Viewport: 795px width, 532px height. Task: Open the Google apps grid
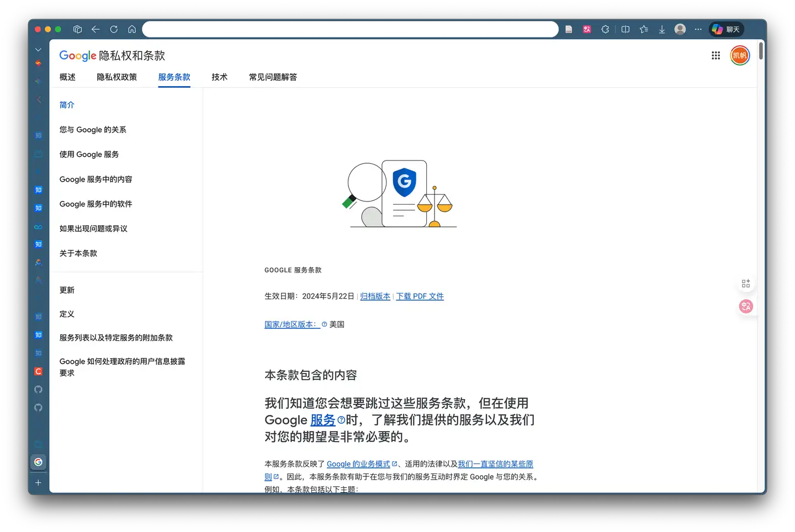coord(716,55)
